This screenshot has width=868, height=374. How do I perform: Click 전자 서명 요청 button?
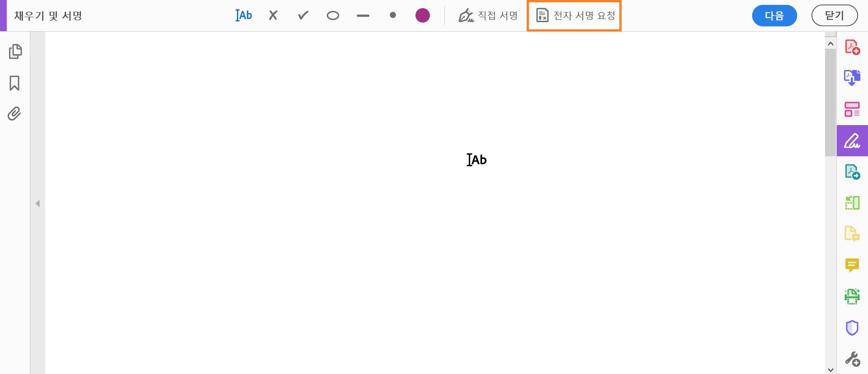click(574, 16)
